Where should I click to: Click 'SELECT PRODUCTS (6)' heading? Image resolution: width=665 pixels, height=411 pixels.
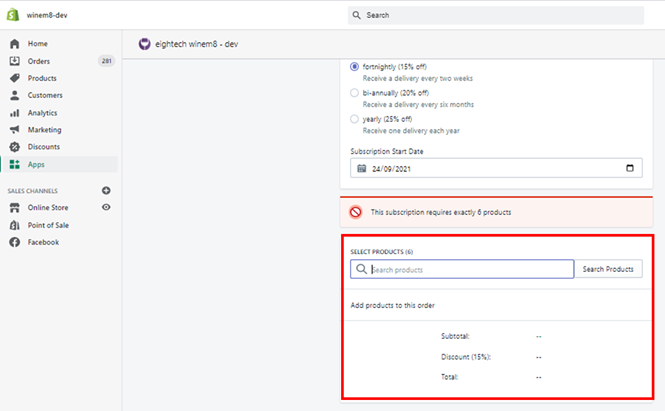click(x=381, y=252)
